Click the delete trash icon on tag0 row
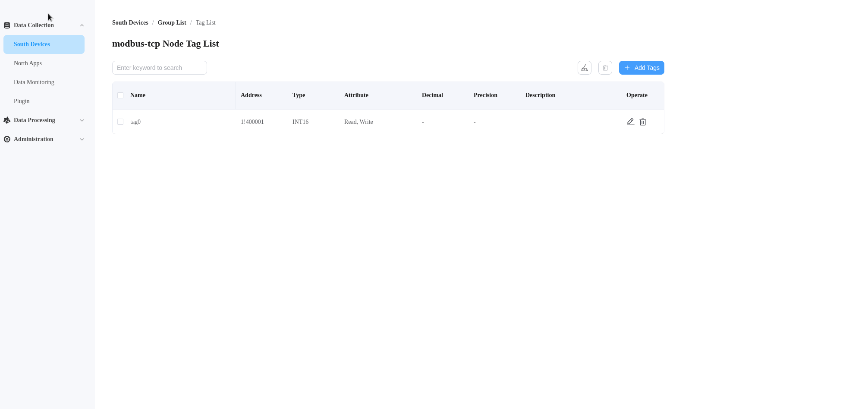The height and width of the screenshot is (409, 868). pos(643,122)
